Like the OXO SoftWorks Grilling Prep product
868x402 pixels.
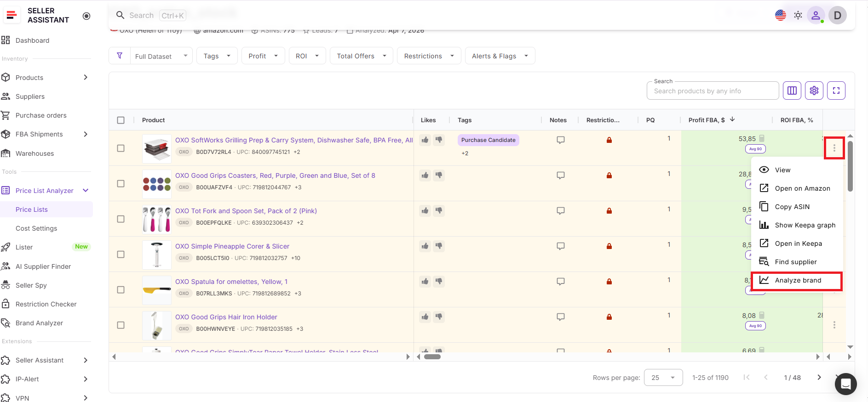click(x=425, y=140)
